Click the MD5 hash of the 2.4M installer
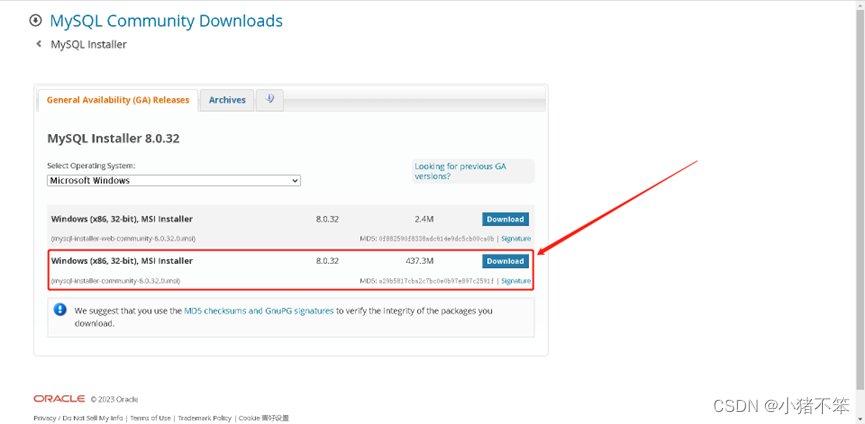The image size is (865, 424). pyautogui.click(x=436, y=239)
